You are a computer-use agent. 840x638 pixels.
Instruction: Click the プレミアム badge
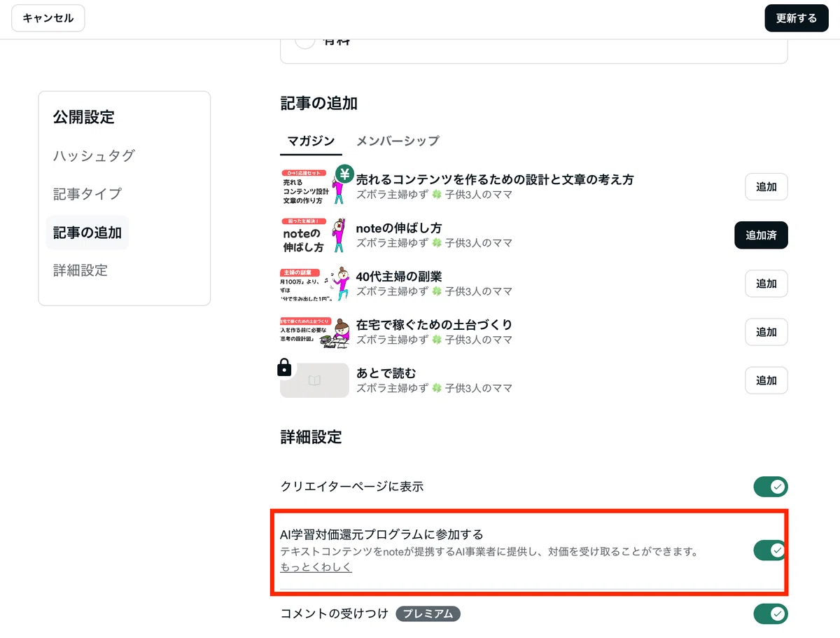[x=428, y=614]
